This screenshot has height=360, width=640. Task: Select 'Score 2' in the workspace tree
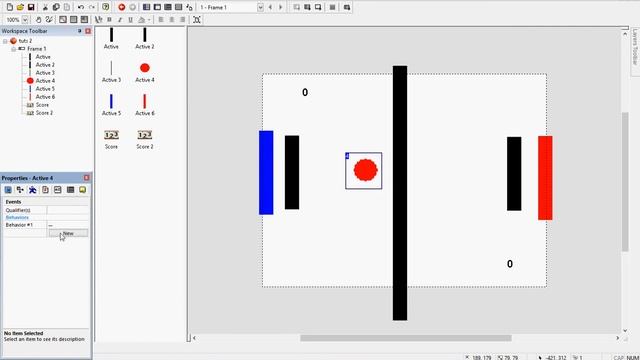44,113
